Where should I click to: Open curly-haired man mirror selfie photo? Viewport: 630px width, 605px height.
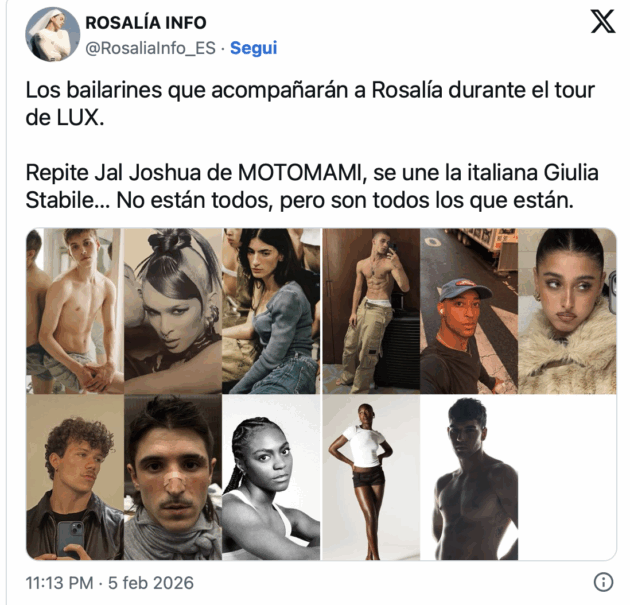pos(75,477)
